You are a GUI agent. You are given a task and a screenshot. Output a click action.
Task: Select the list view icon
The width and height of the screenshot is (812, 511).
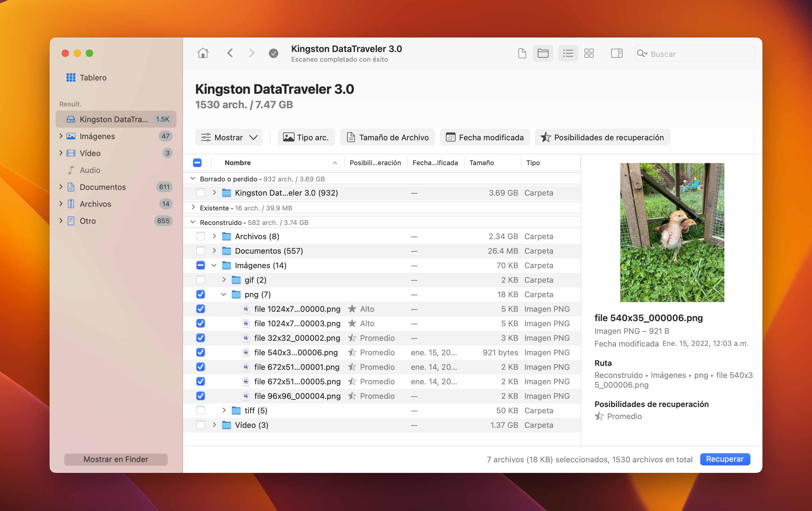click(568, 53)
